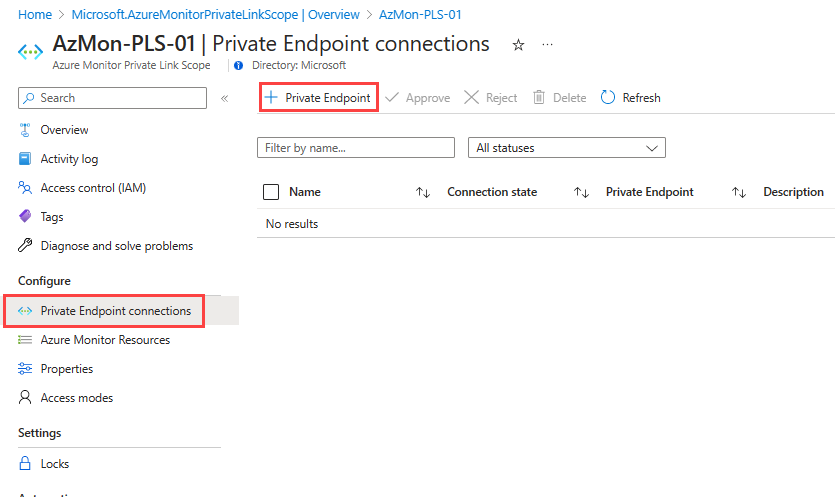Click the Reject X icon

tap(471, 97)
